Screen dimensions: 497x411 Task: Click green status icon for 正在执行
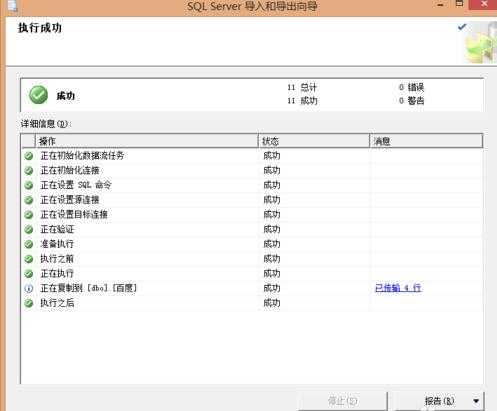pyautogui.click(x=29, y=273)
